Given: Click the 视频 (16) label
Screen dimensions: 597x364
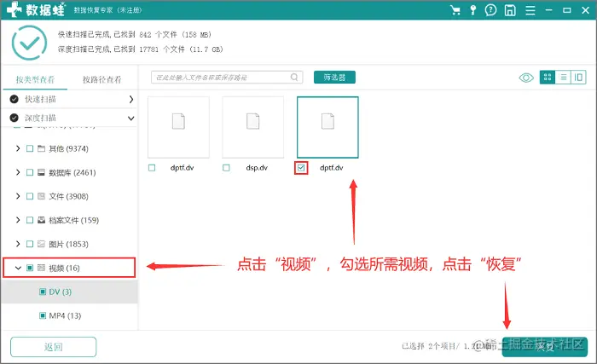Looking at the screenshot, I should 64,268.
